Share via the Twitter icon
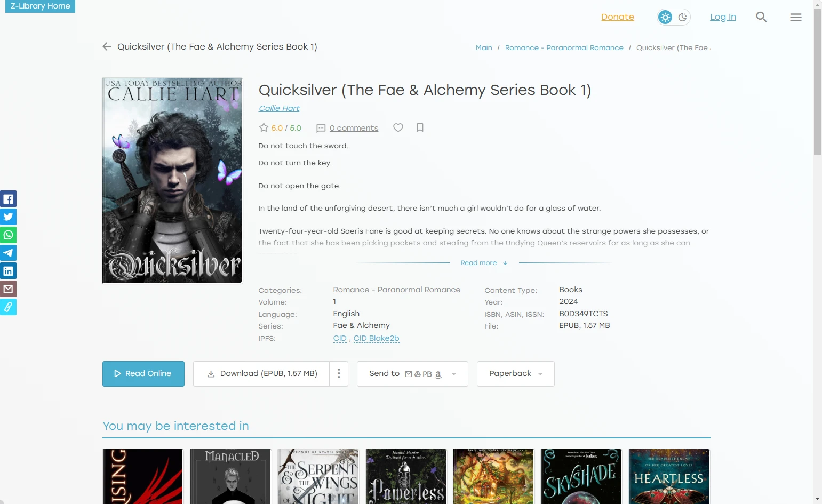Image resolution: width=822 pixels, height=504 pixels. click(8, 217)
